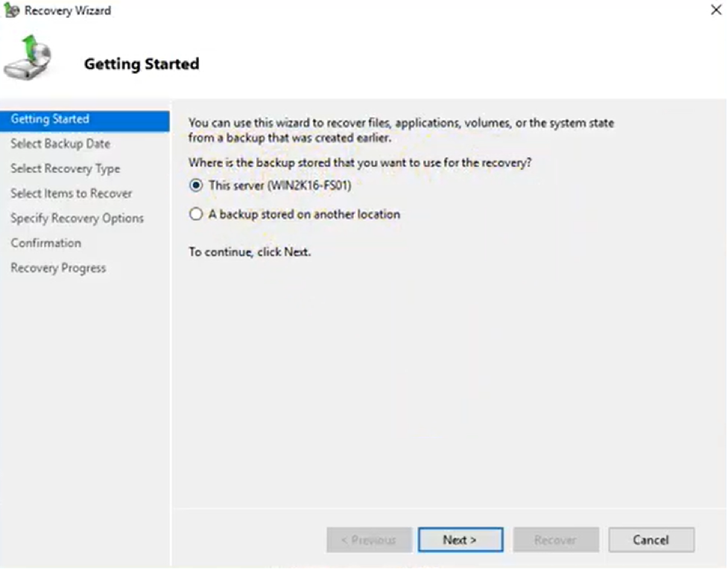This screenshot has width=728, height=569.
Task: Choose 'A backup stored on another location'
Action: (x=196, y=214)
